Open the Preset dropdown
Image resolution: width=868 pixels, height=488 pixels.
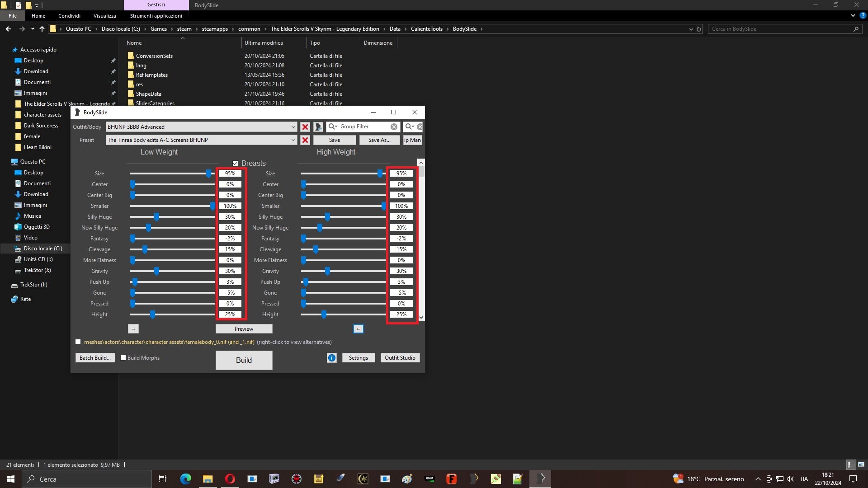(293, 140)
